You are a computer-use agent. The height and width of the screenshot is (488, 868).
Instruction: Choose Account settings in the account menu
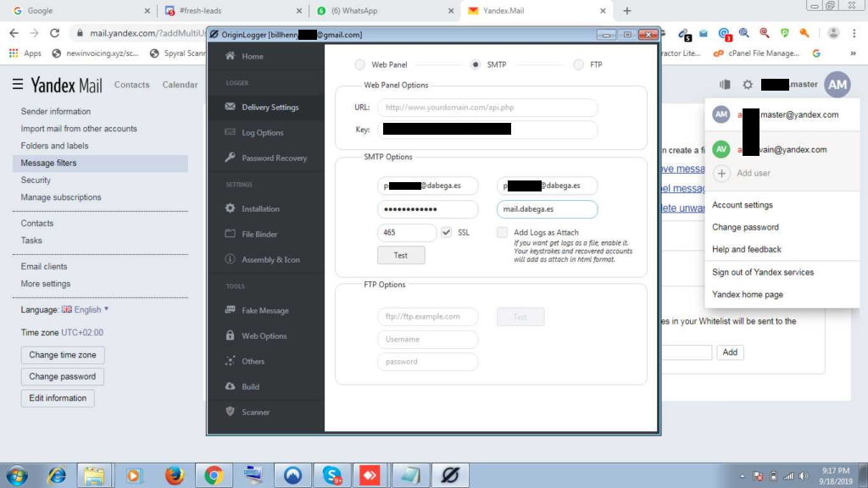click(743, 205)
